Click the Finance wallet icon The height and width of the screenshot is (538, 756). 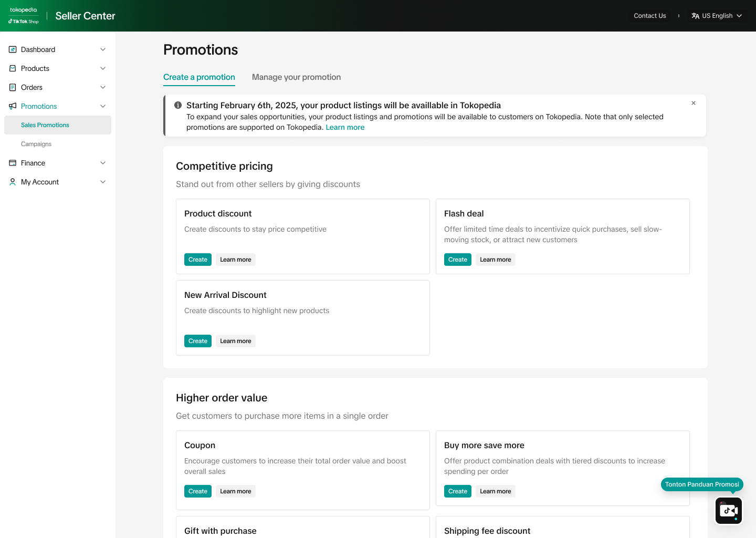[13, 163]
